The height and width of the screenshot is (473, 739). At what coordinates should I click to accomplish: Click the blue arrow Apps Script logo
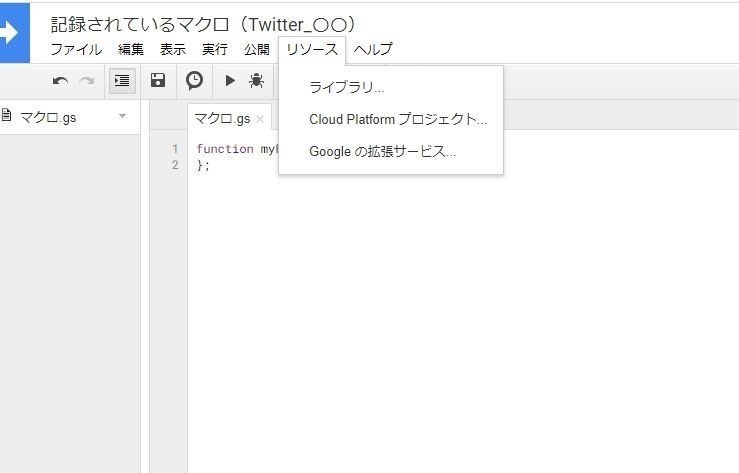click(x=14, y=33)
